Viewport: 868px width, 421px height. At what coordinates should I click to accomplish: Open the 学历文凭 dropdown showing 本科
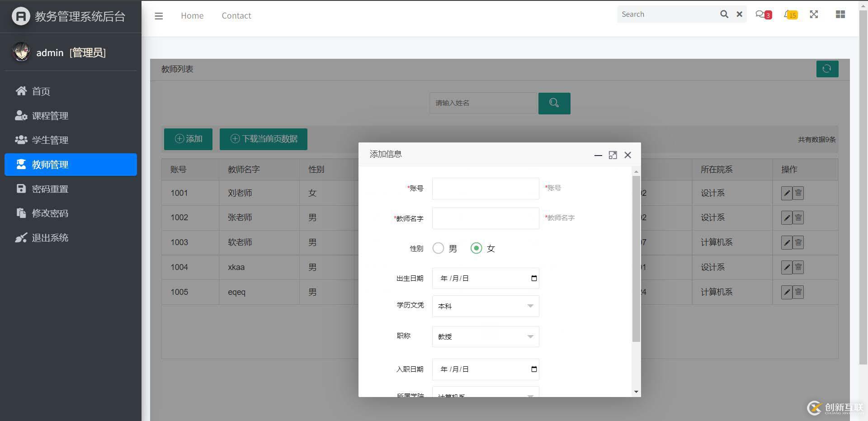[485, 306]
